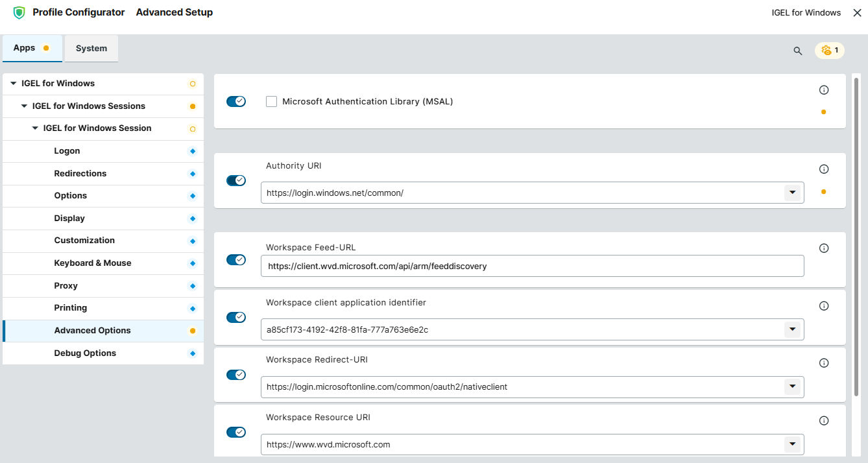Click the pending changes counter badge
The width and height of the screenshot is (868, 463).
coord(830,50)
